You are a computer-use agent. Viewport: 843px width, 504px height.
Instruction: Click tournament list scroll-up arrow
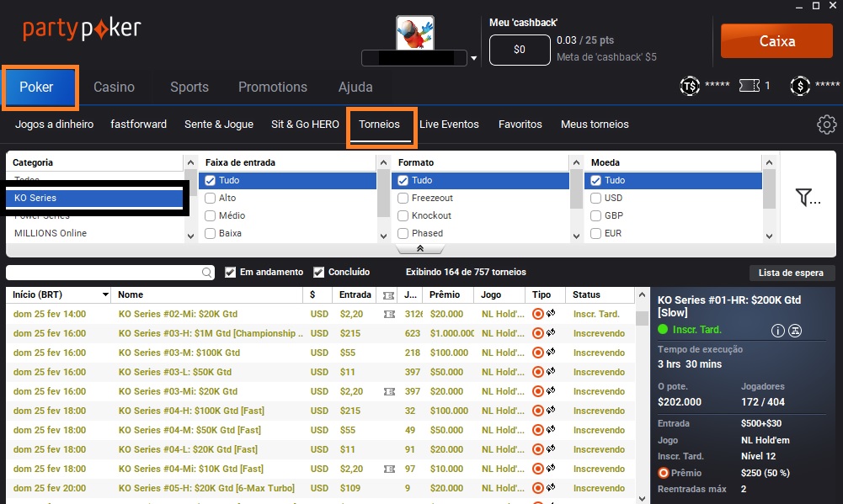642,294
